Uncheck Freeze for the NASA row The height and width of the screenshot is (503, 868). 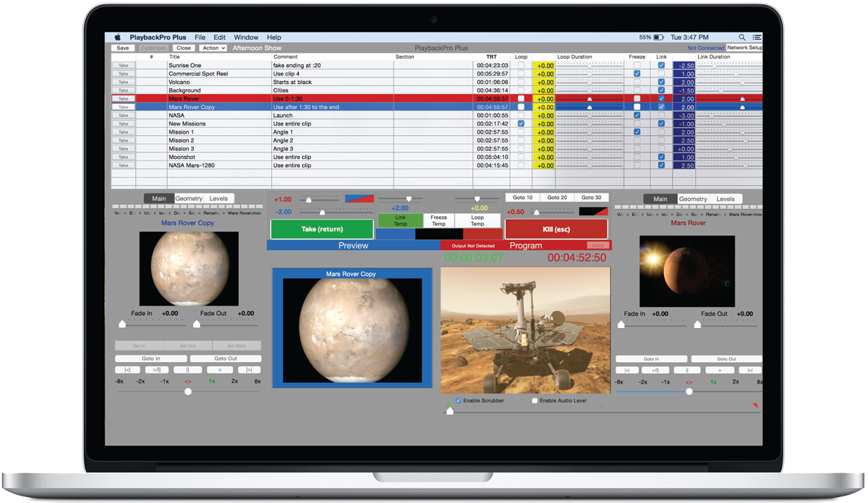[x=637, y=115]
